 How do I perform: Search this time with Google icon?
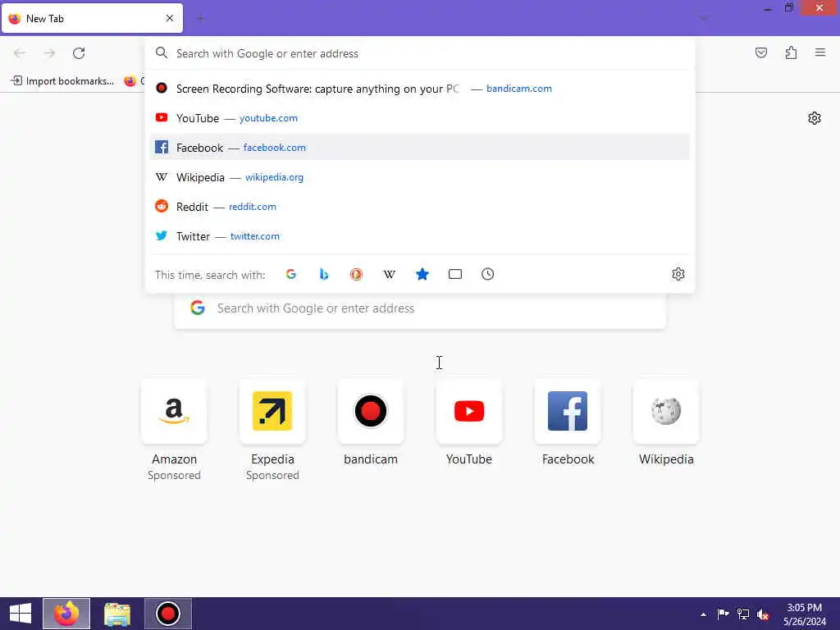point(291,274)
